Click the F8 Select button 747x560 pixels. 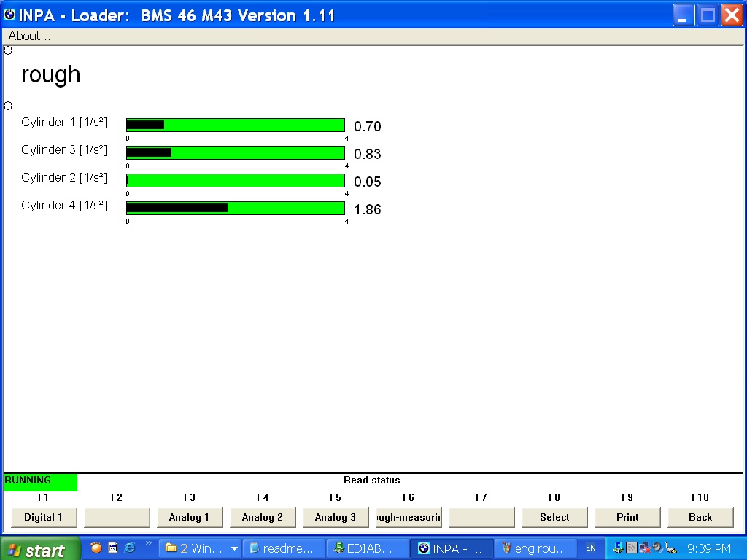pos(554,517)
